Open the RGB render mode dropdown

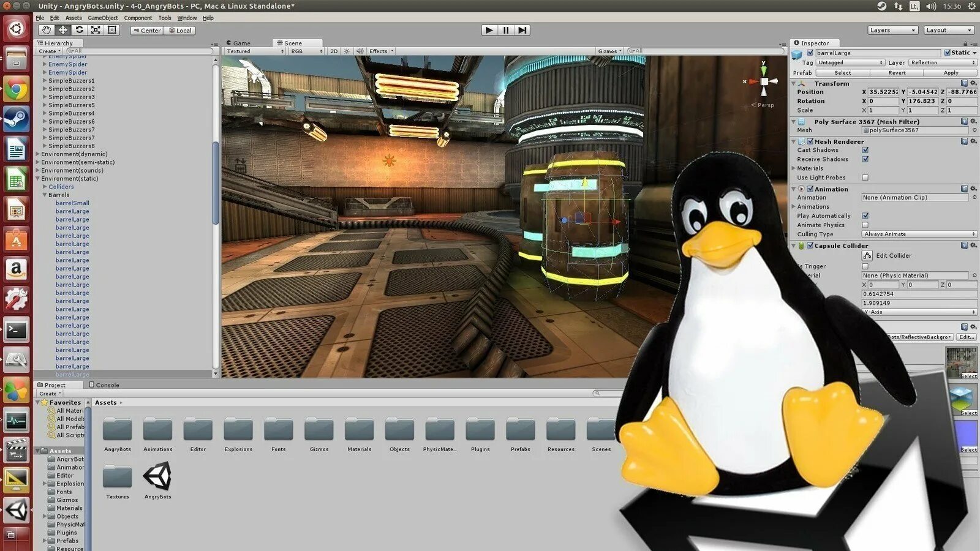(306, 51)
